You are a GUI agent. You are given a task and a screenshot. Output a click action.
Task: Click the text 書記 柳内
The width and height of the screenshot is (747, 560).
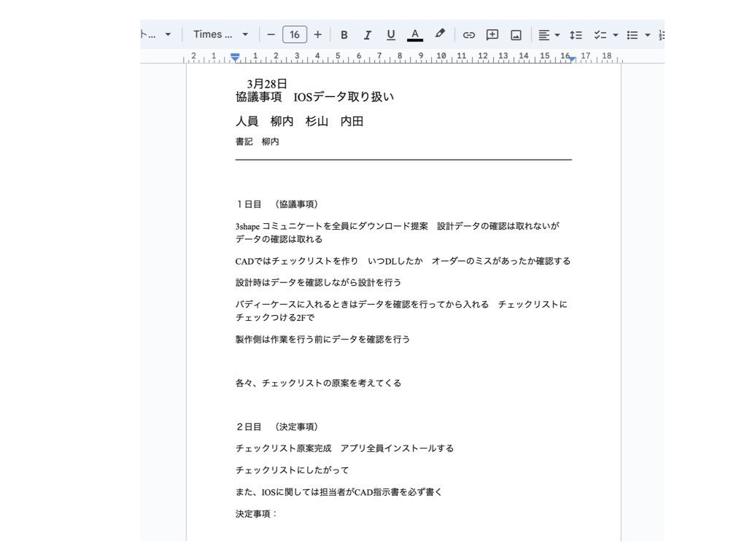(x=258, y=141)
